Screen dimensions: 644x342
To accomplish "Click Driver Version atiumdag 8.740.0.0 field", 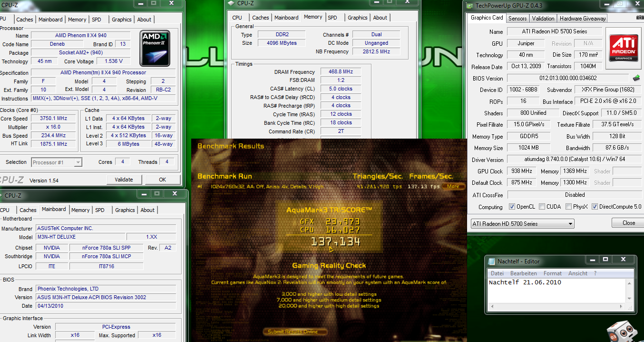I will 575,160.
